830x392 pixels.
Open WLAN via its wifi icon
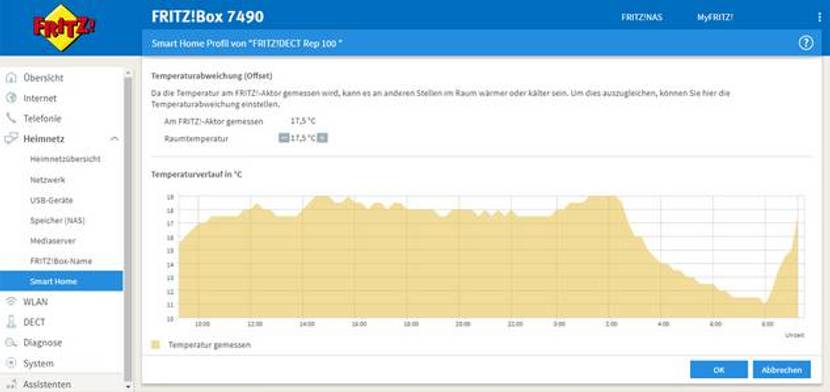pos(11,302)
